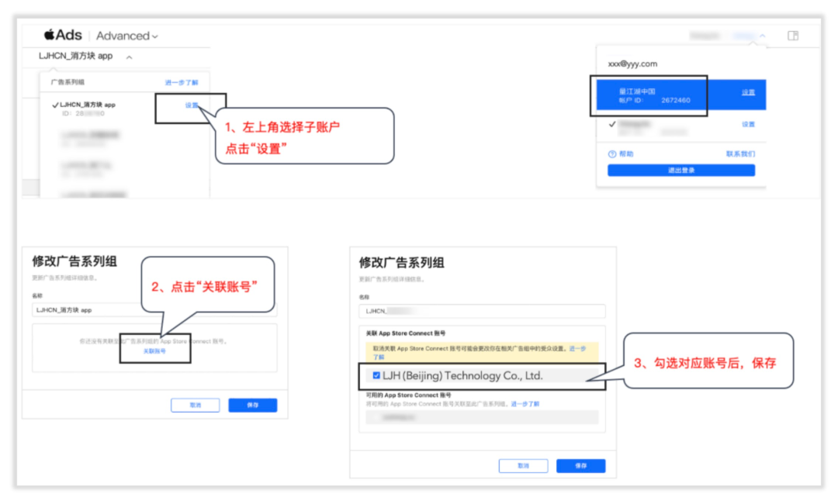Click 保存 in the dialog with 关联账号

pos(253,406)
